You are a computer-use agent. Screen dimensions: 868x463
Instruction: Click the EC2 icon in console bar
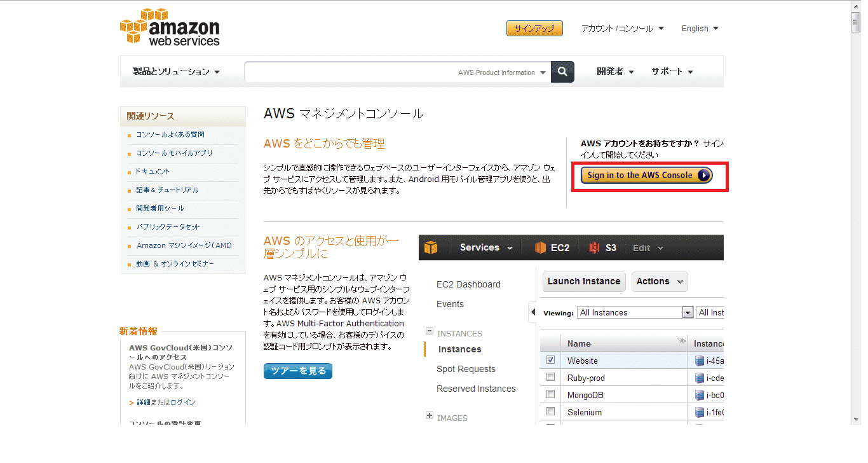point(540,247)
